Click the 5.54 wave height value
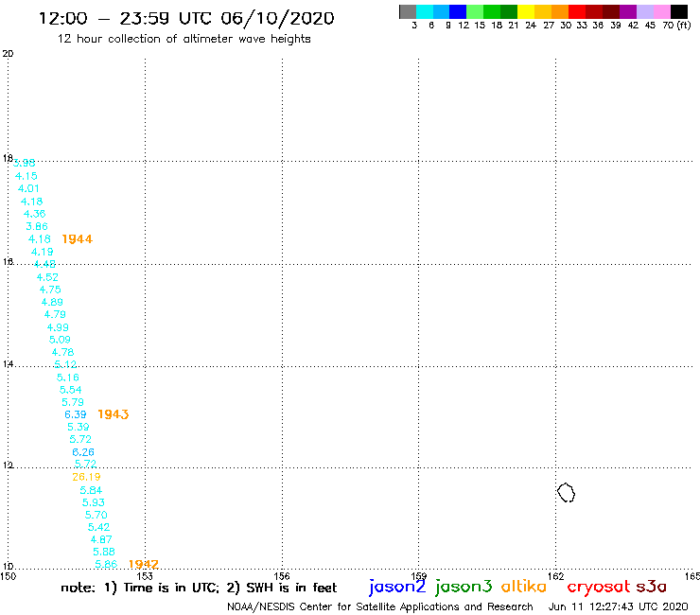Screen dimensions: 700x615 pos(71,390)
